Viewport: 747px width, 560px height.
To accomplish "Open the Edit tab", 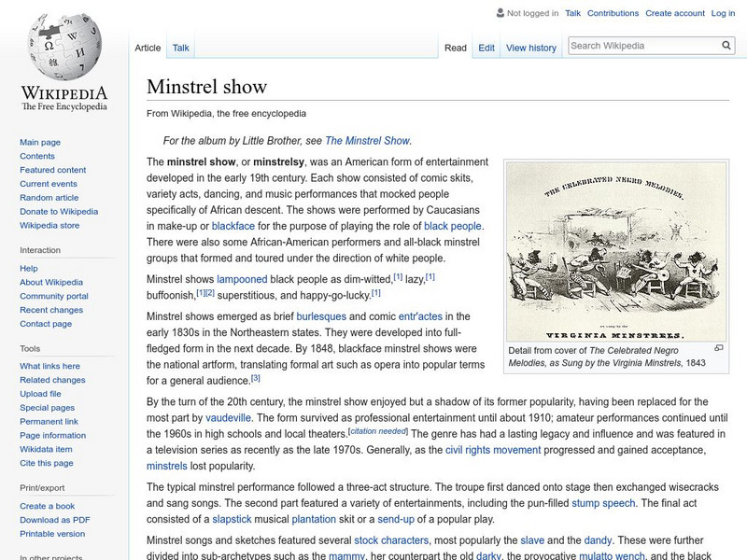I will [486, 48].
